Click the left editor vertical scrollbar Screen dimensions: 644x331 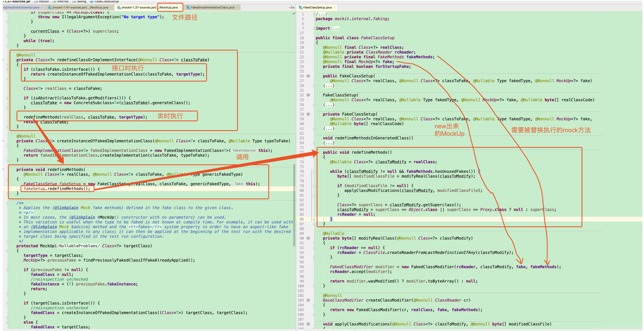(x=294, y=205)
